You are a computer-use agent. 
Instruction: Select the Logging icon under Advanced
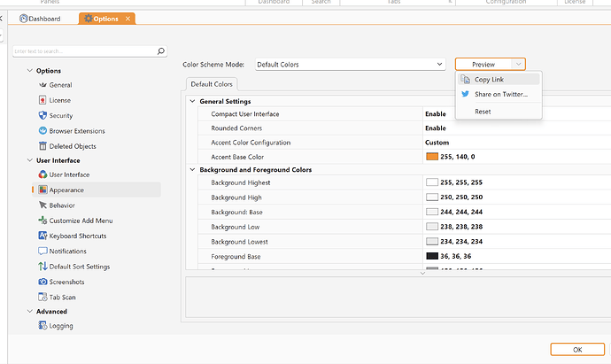click(43, 325)
